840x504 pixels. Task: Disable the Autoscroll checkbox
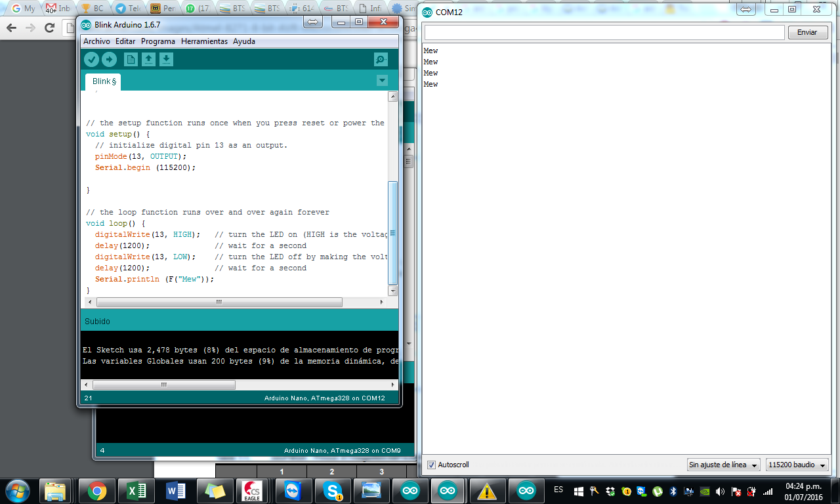(x=430, y=465)
